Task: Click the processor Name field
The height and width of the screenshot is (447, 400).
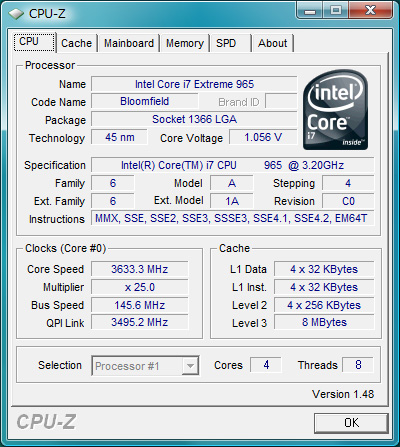Action: (194, 84)
